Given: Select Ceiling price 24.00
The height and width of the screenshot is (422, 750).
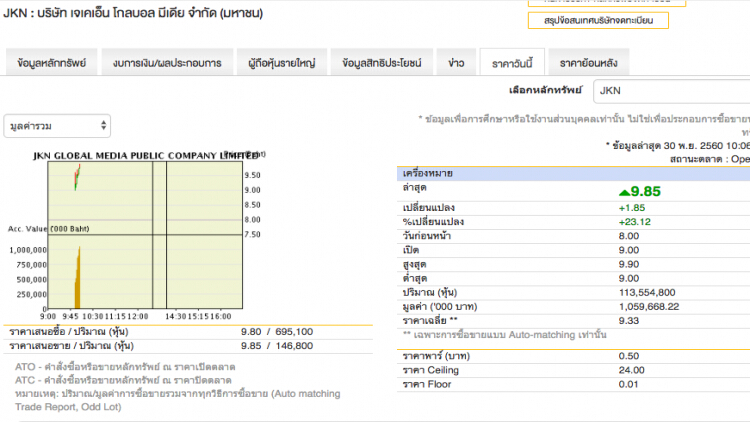Looking at the screenshot, I should pos(631,370).
